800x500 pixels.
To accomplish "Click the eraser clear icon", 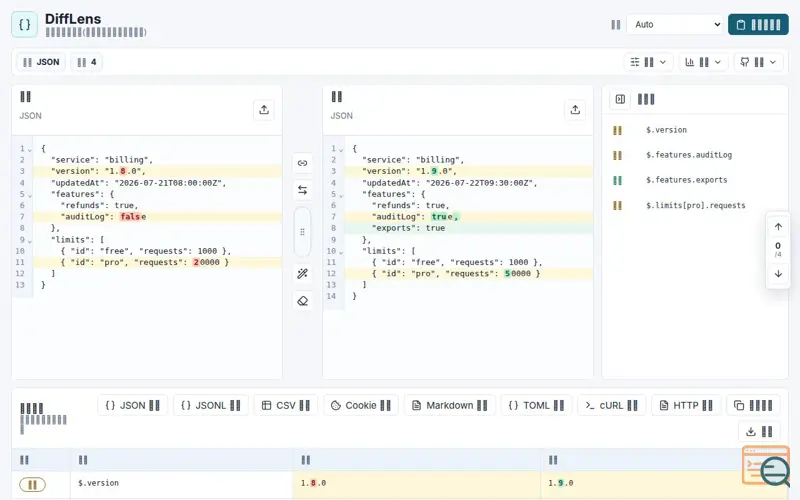I will 303,301.
